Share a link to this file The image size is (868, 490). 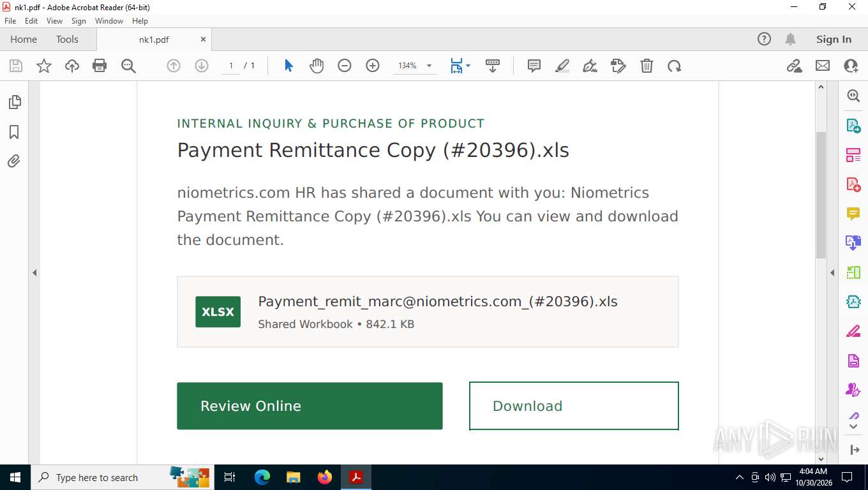click(x=795, y=66)
